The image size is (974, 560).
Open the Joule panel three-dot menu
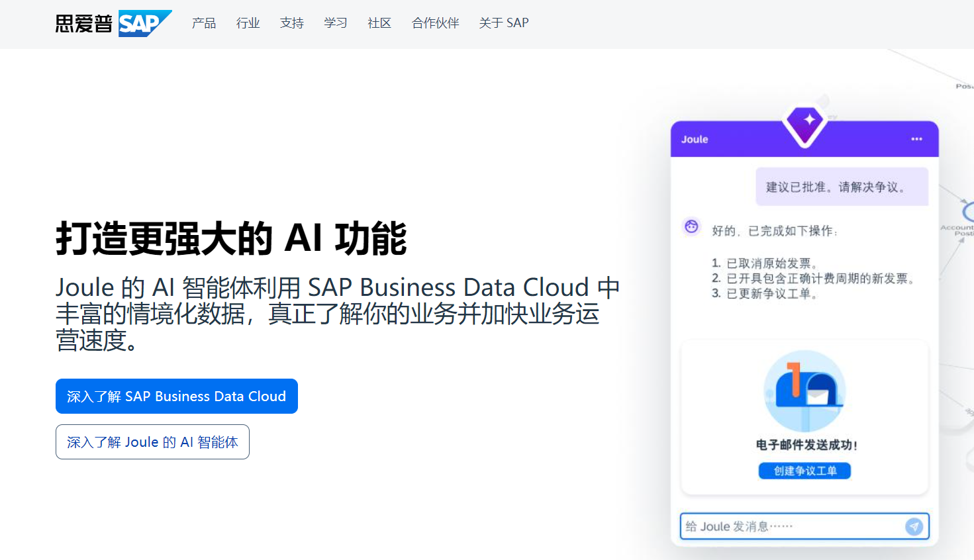coord(916,139)
